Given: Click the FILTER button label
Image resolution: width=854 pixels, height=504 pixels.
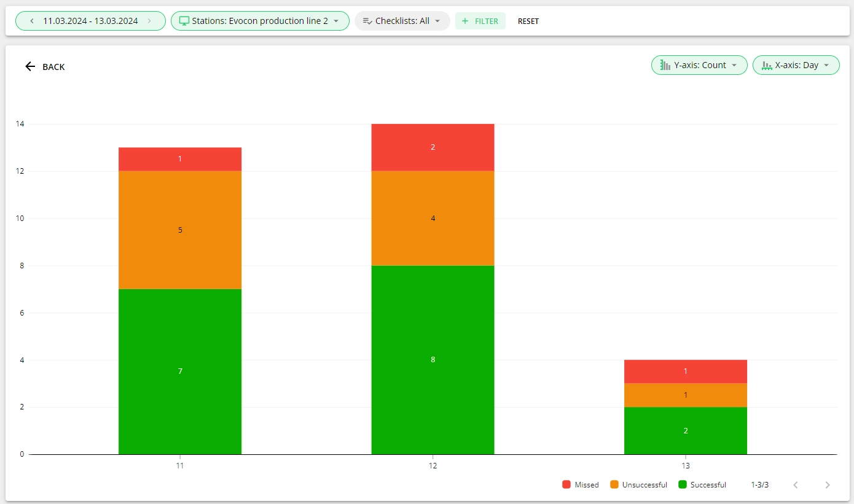Looking at the screenshot, I should click(487, 21).
